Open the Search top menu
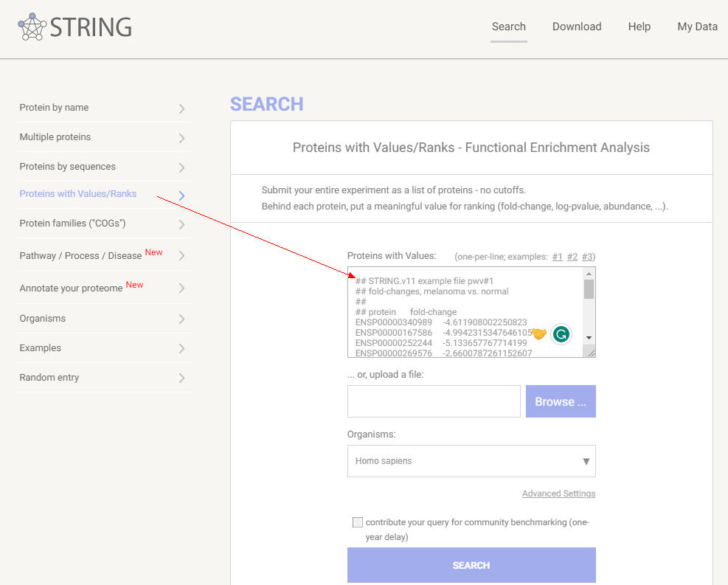 pyautogui.click(x=509, y=27)
